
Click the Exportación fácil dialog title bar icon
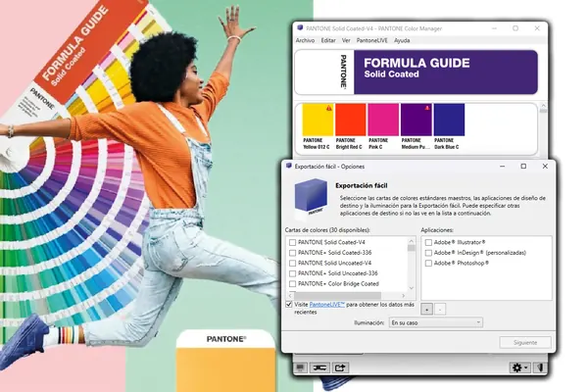[289, 166]
